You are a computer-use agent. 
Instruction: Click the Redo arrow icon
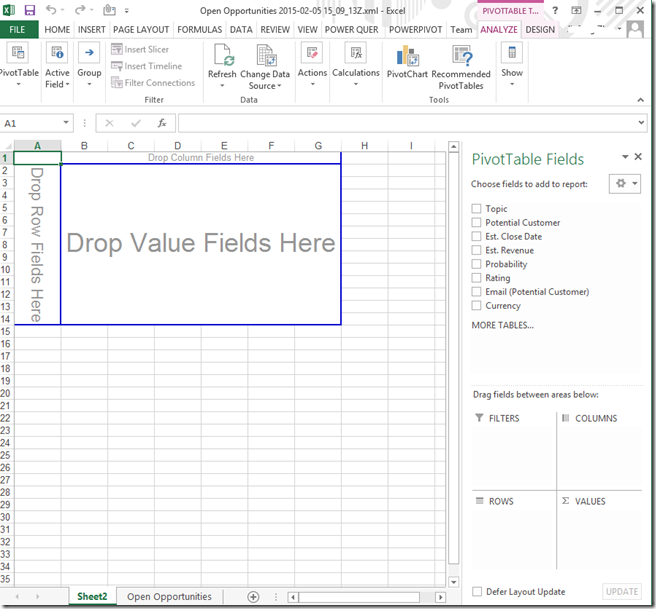(x=79, y=10)
